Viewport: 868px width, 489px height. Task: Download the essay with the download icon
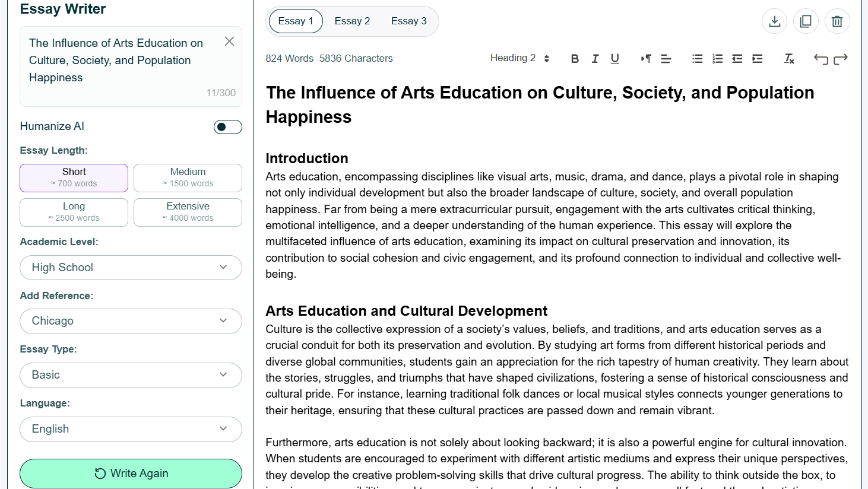point(774,21)
